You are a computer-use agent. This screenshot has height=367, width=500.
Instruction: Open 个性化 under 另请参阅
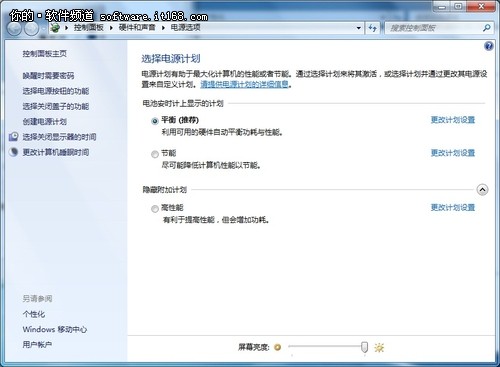tap(34, 314)
